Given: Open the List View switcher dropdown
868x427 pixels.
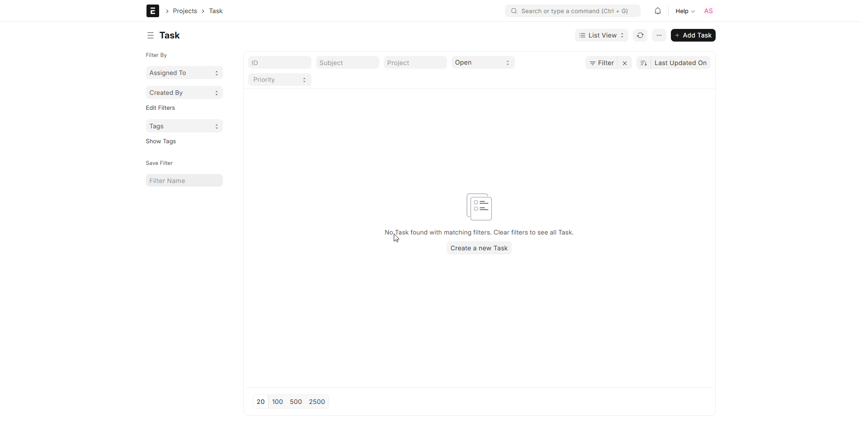Looking at the screenshot, I should [601, 35].
